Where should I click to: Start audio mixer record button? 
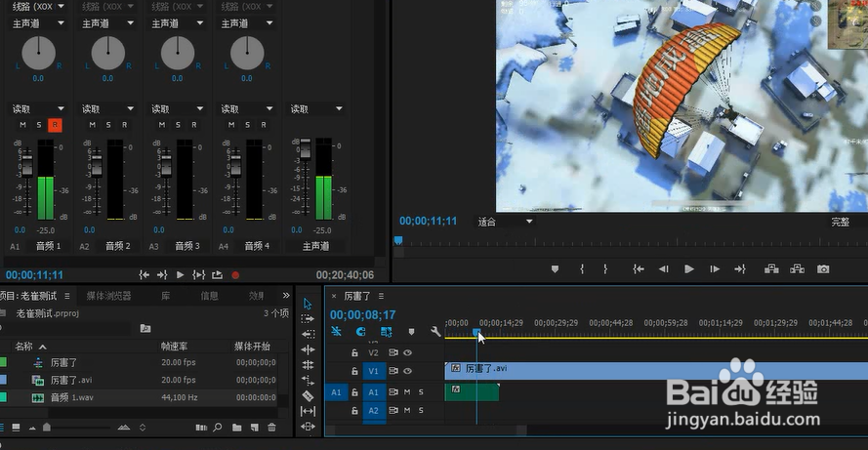pyautogui.click(x=235, y=274)
